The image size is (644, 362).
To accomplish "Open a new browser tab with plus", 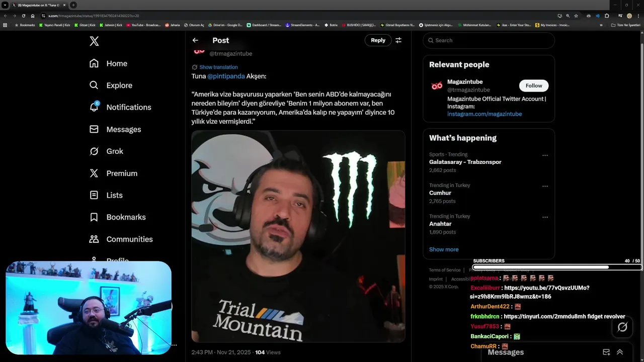I will pyautogui.click(x=73, y=5).
